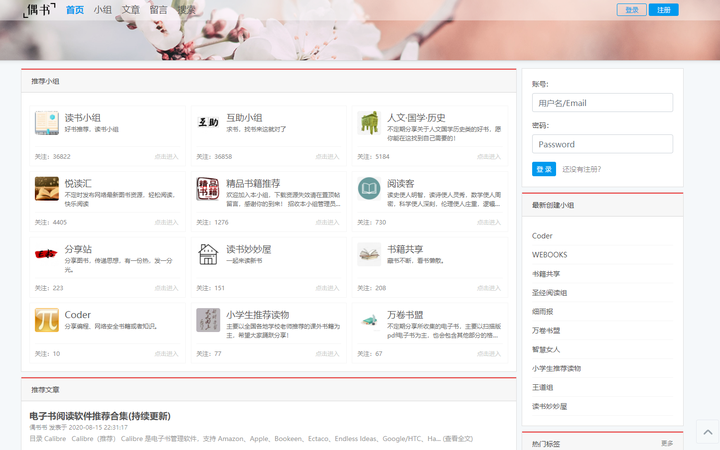Open article 电子书阅读软件推荐合集(持续更新)

[x=100, y=416]
